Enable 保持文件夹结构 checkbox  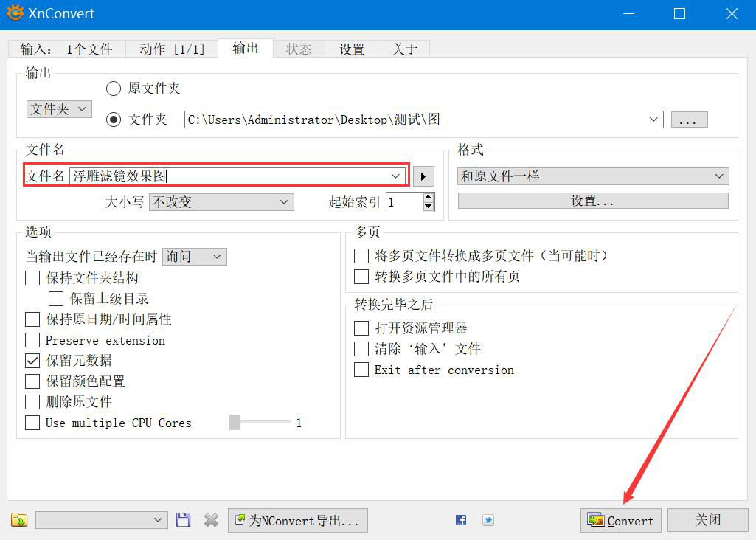[32, 278]
